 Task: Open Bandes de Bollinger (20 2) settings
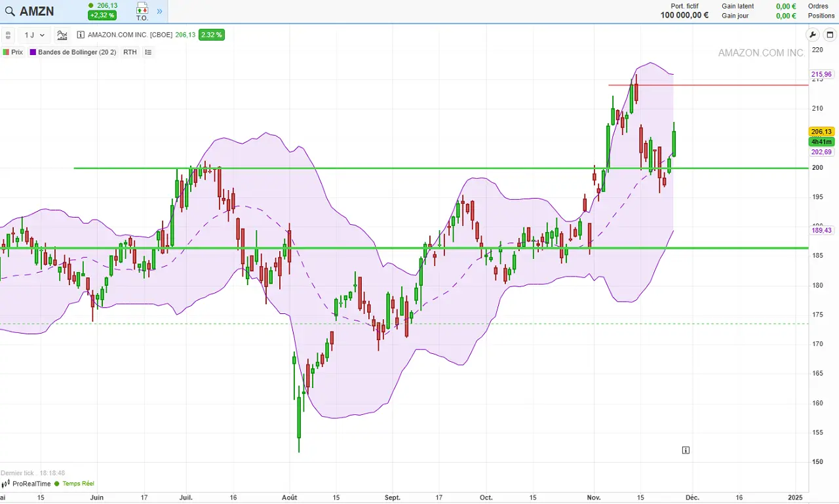point(77,52)
